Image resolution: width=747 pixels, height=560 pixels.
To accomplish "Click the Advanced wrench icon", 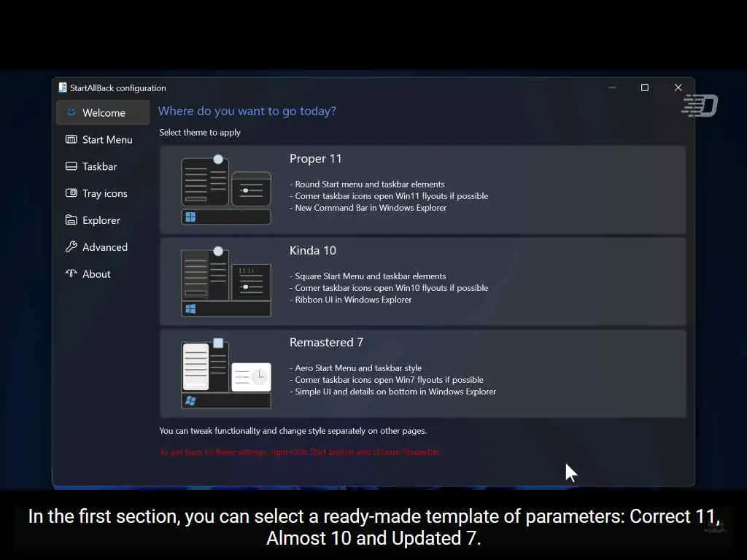I will (x=71, y=246).
